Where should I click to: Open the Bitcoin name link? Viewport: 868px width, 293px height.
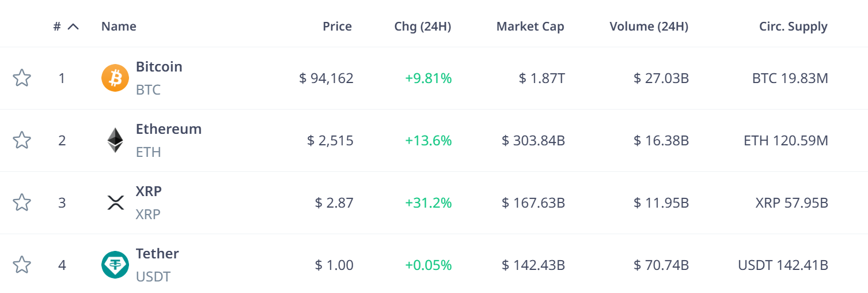pos(159,67)
